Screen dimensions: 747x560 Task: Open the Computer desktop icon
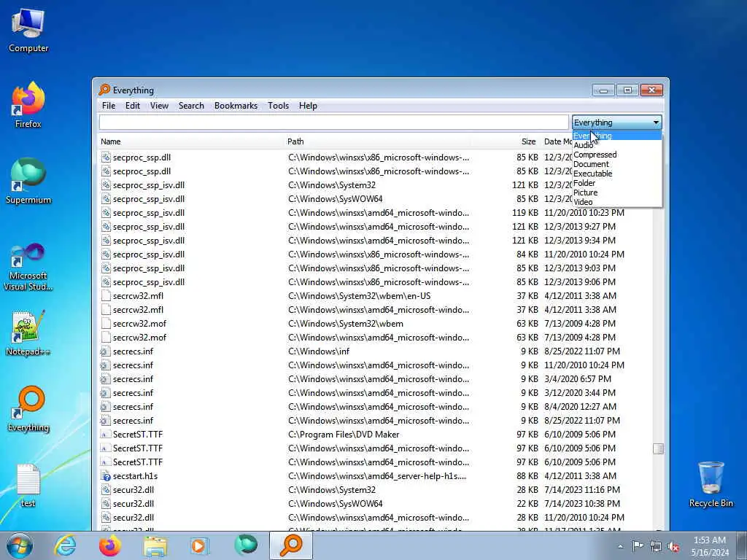click(x=28, y=31)
